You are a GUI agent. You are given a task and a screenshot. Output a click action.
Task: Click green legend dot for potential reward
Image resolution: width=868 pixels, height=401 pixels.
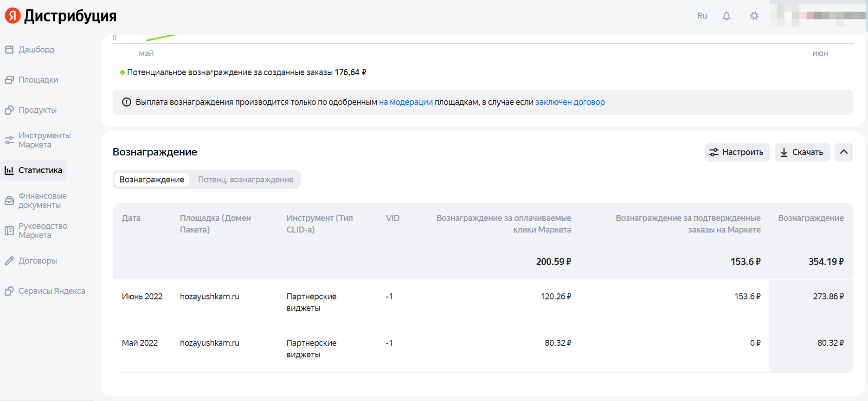pos(122,72)
